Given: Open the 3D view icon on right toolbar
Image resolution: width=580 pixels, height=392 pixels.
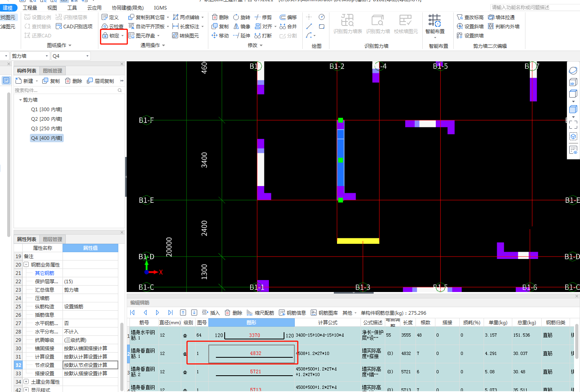Looking at the screenshot, I should click(x=573, y=82).
